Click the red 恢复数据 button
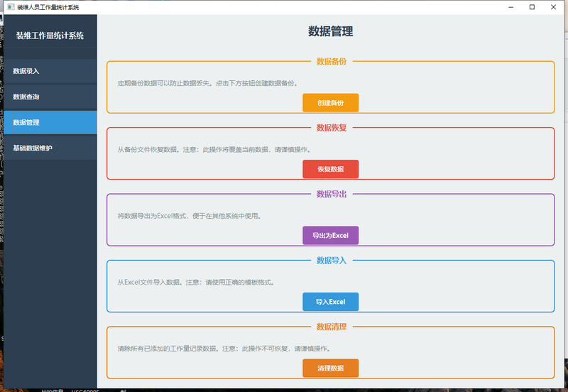Viewport: 568px width, 392px height. (330, 169)
